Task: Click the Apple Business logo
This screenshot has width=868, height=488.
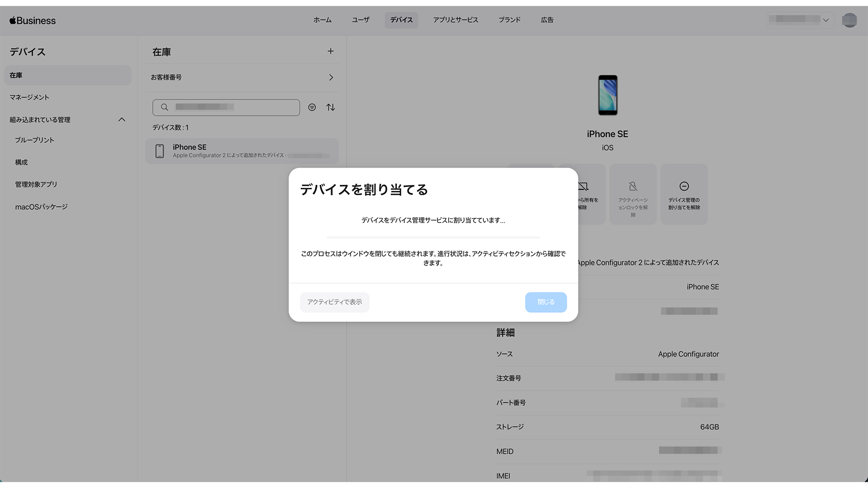Action: [33, 20]
